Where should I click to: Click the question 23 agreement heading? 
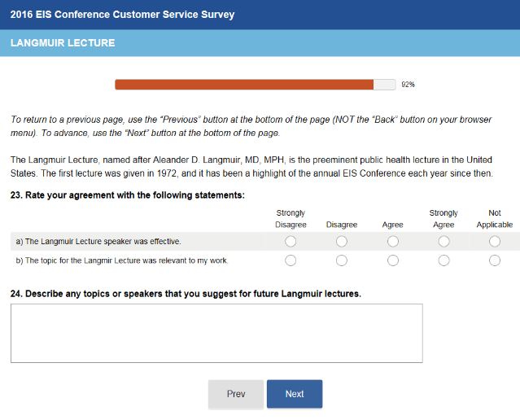coord(128,195)
